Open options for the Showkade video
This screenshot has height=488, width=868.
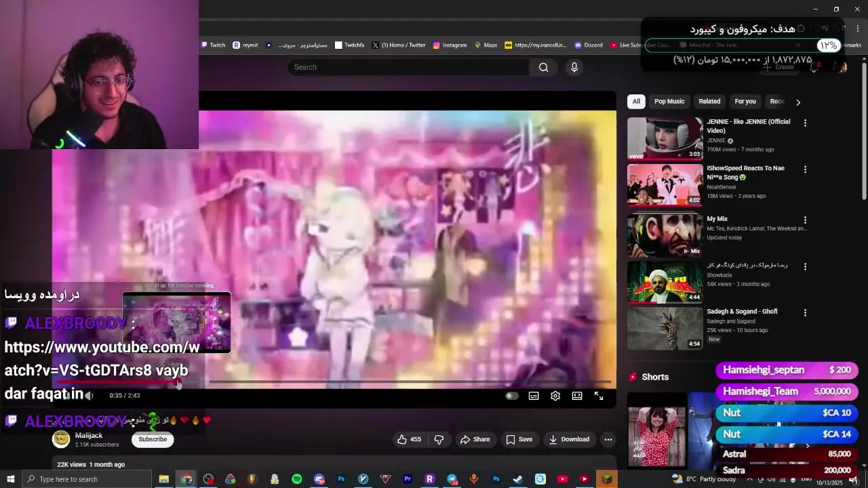805,266
